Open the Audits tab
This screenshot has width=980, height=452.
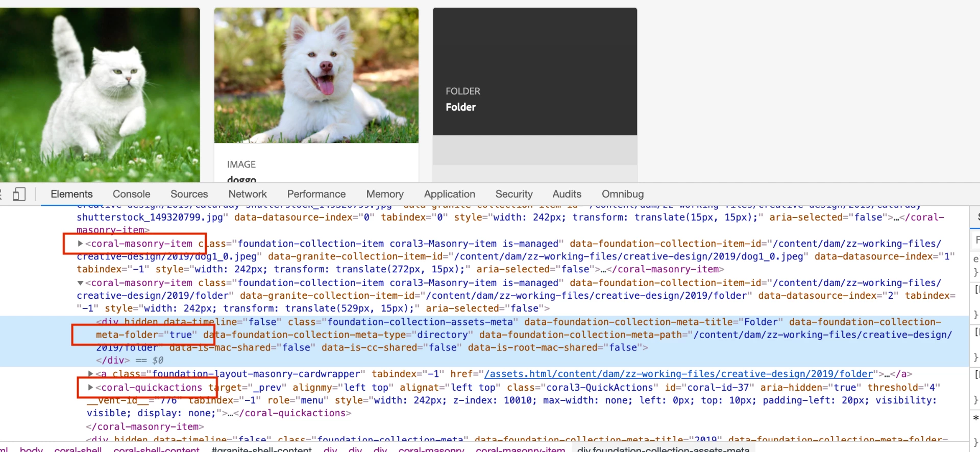pos(567,194)
